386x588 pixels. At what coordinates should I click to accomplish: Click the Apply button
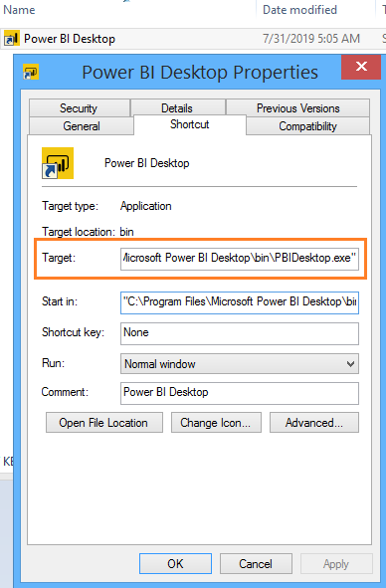pos(336,564)
